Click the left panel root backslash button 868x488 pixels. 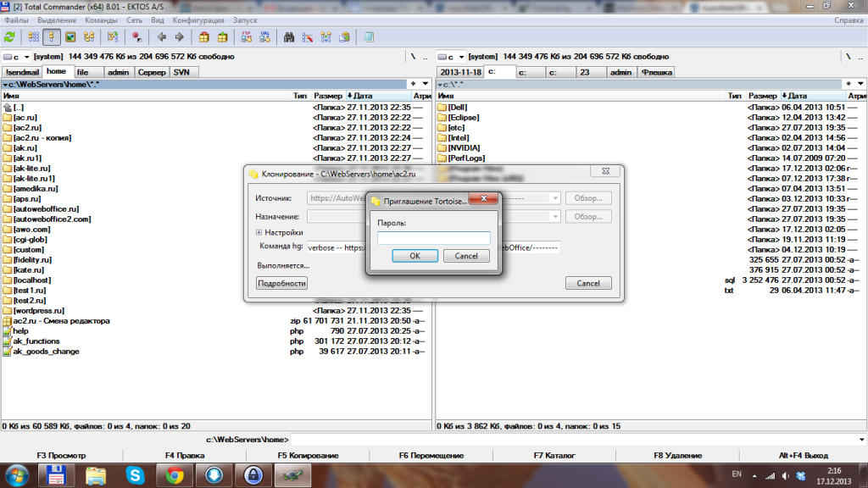coord(413,57)
